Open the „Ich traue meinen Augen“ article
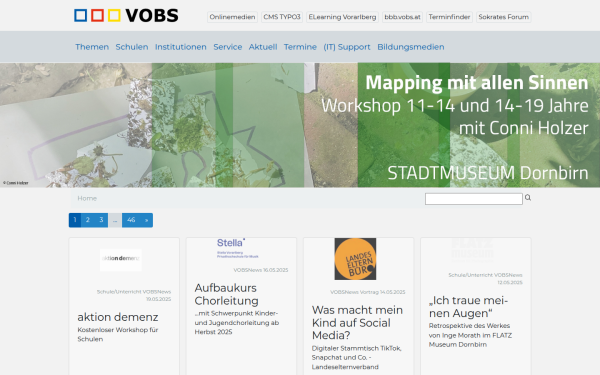600x375 pixels. pyautogui.click(x=468, y=307)
